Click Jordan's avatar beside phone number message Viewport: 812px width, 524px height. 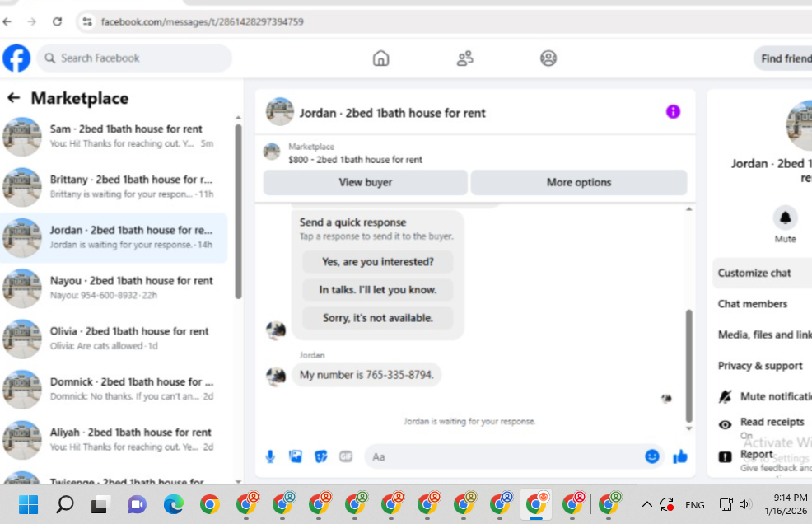point(276,376)
